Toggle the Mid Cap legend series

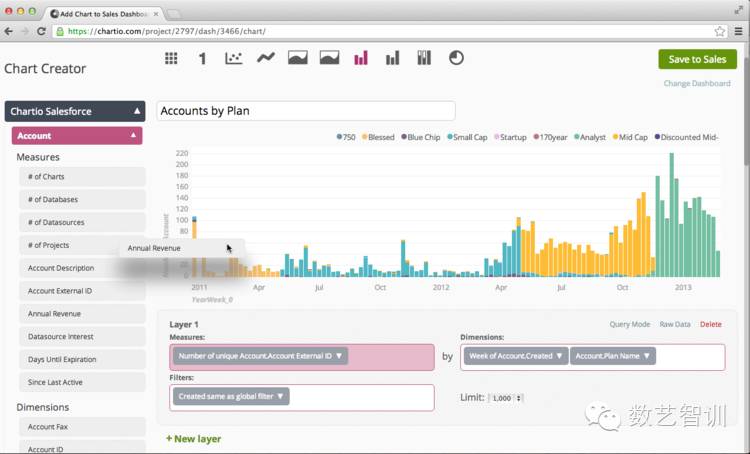pyautogui.click(x=630, y=137)
